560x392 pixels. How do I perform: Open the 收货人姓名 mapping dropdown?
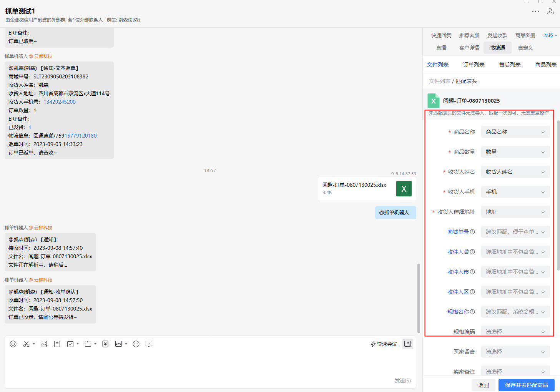tap(515, 172)
